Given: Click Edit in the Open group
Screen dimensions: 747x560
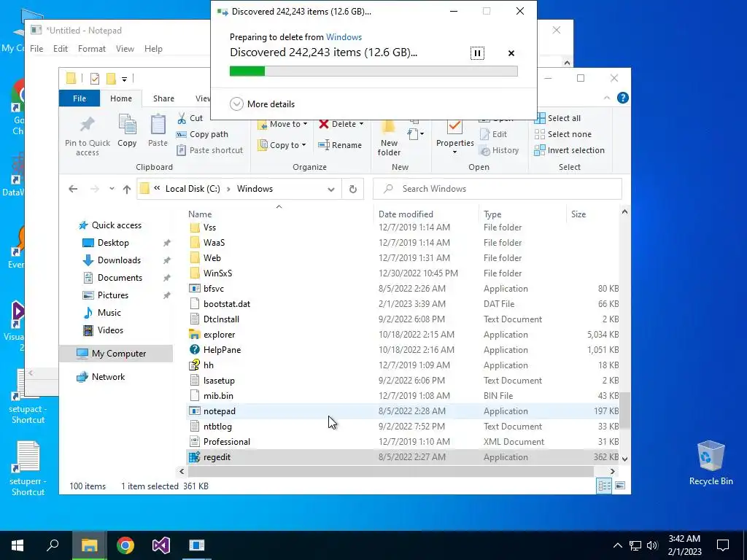Looking at the screenshot, I should coord(494,134).
